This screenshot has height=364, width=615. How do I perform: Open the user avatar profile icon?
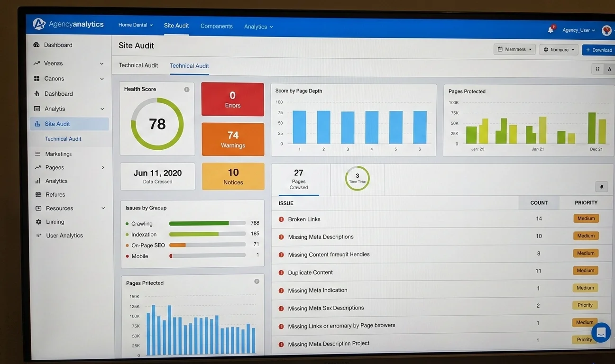coord(606,30)
